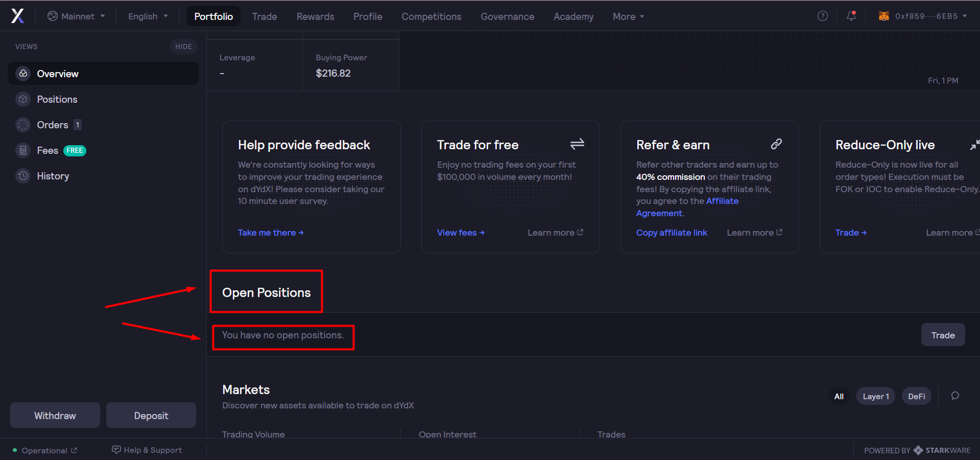Click the swap arrows icon on Trade for free

[x=577, y=144]
